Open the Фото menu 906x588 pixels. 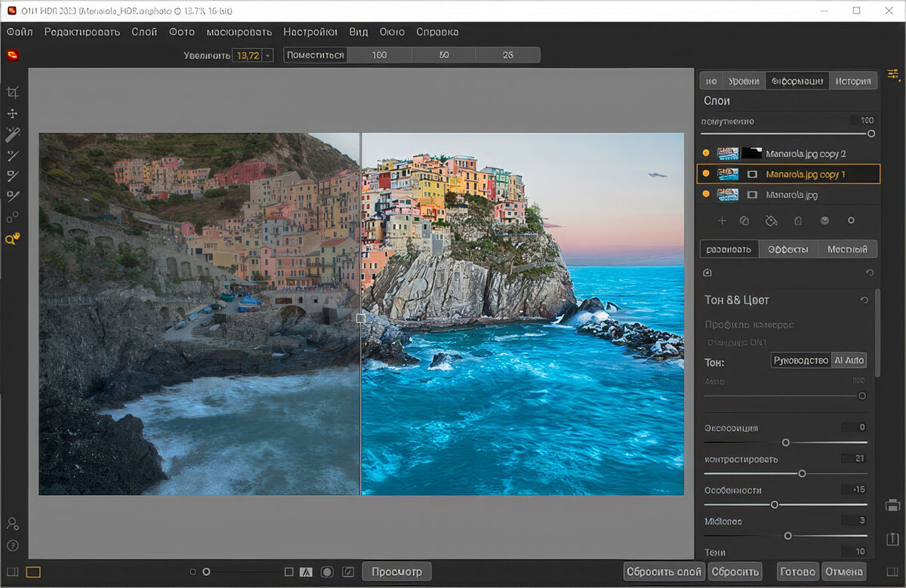pyautogui.click(x=182, y=32)
